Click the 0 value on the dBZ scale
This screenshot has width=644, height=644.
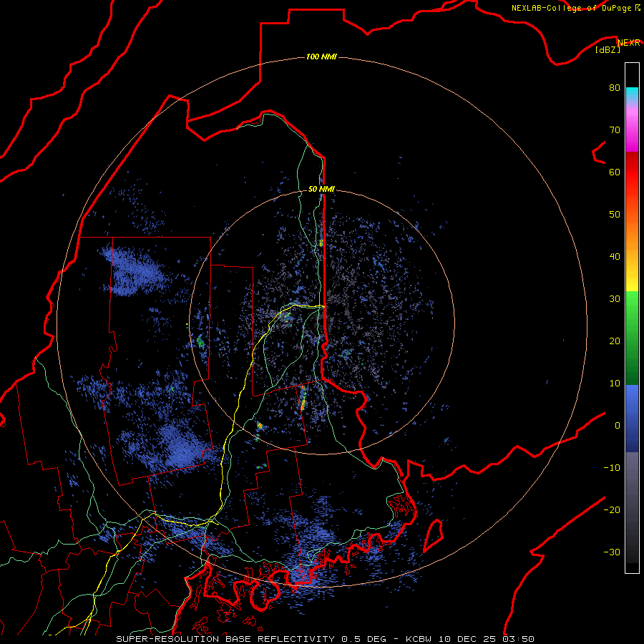point(618,426)
